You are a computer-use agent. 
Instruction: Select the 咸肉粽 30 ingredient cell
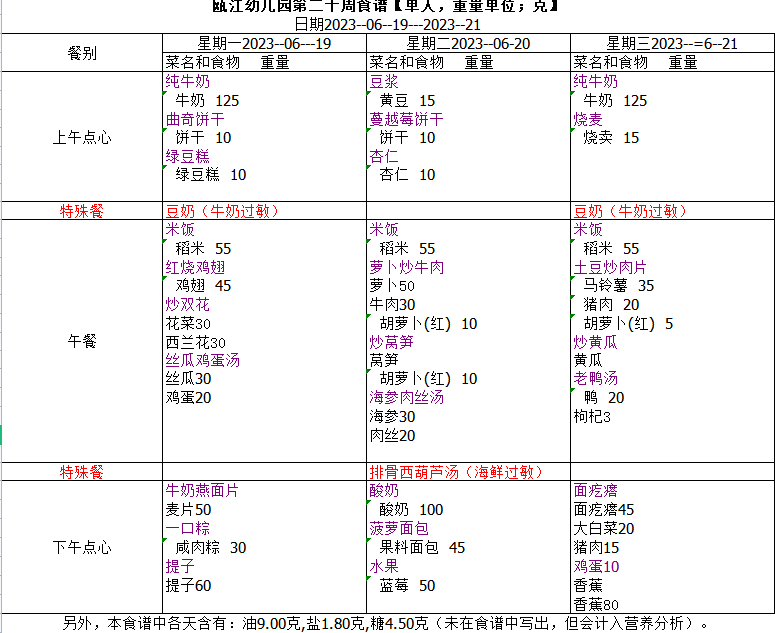pyautogui.click(x=211, y=547)
